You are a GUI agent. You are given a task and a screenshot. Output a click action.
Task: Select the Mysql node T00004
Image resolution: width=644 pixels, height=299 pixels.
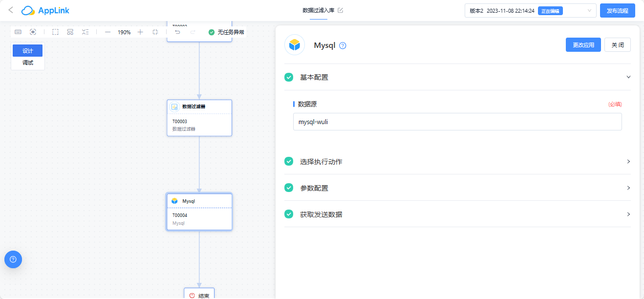(x=199, y=212)
